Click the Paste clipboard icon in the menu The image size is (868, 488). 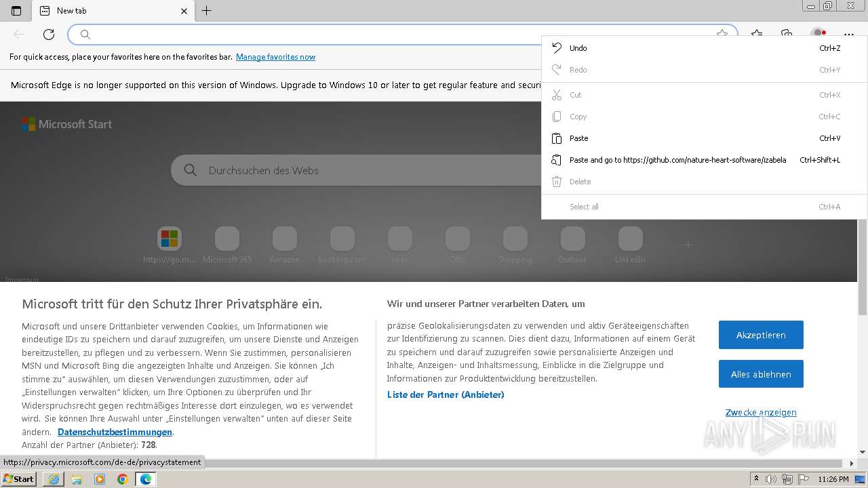click(x=557, y=138)
